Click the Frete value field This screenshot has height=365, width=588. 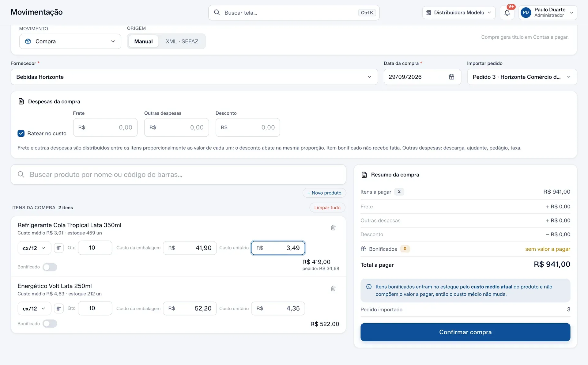tap(105, 127)
